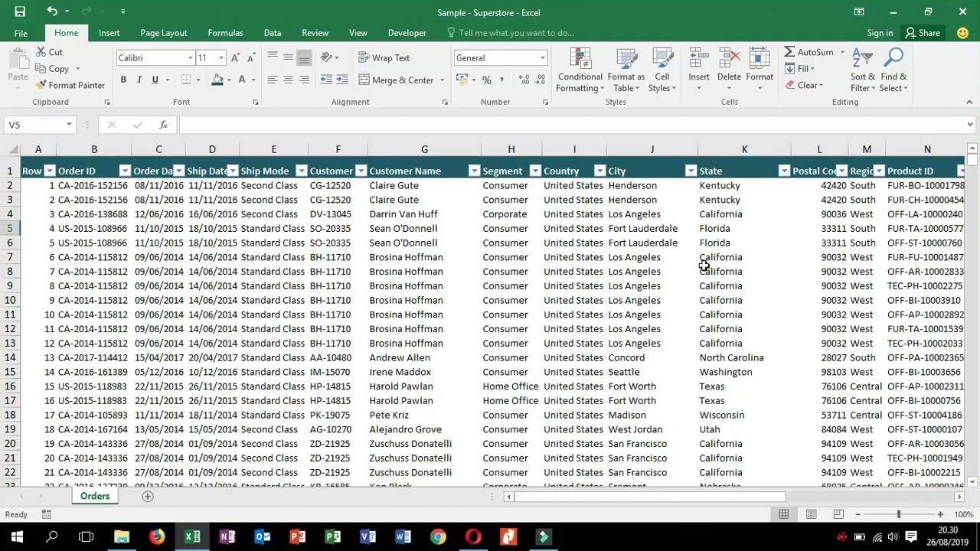Screen dimensions: 980x551
Task: Activate the Format Painter brush
Action: 41,85
